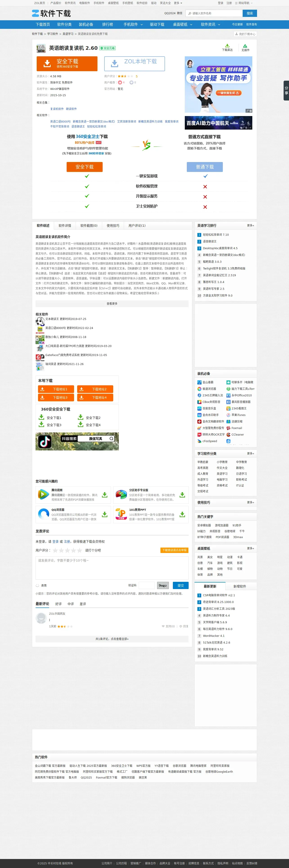The image size is (289, 868).
Task: Select the 好评 comment filter tab
Action: pyautogui.click(x=59, y=604)
